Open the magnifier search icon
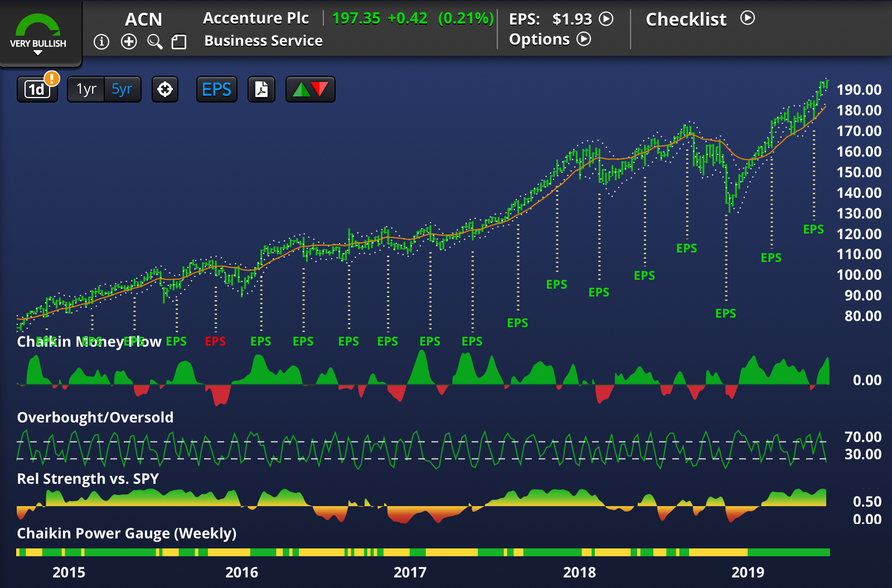The height and width of the screenshot is (588, 892). 154,42
